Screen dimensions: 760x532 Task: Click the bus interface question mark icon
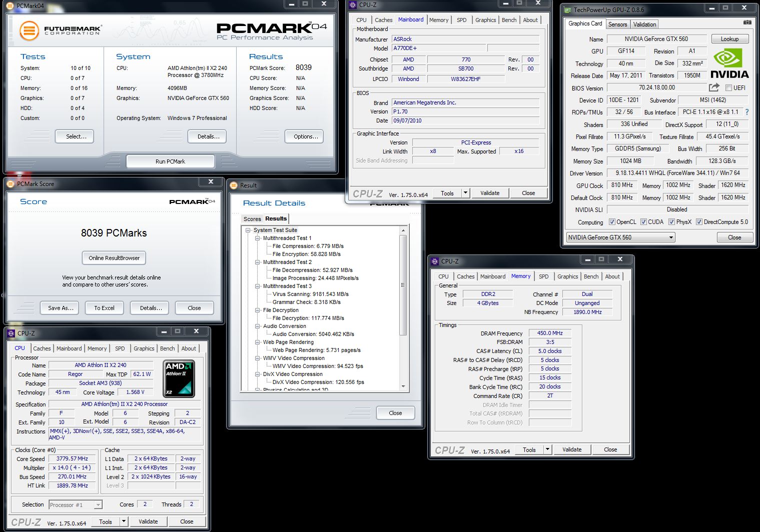(x=747, y=112)
